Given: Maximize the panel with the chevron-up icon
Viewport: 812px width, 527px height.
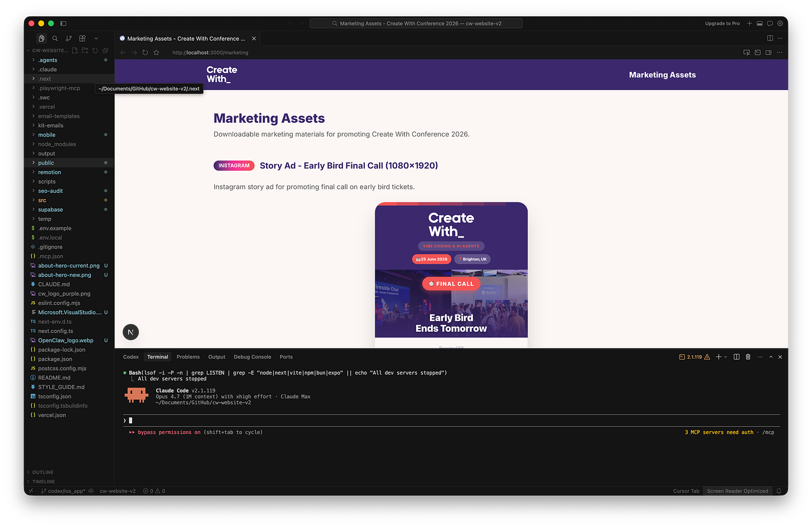Looking at the screenshot, I should 771,357.
